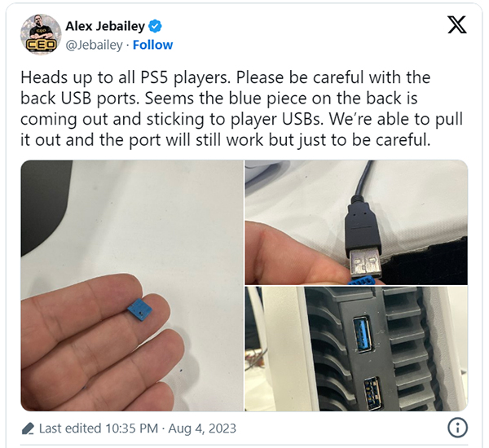Click the blue verified badge icon
The width and height of the screenshot is (489, 448).
[x=155, y=26]
